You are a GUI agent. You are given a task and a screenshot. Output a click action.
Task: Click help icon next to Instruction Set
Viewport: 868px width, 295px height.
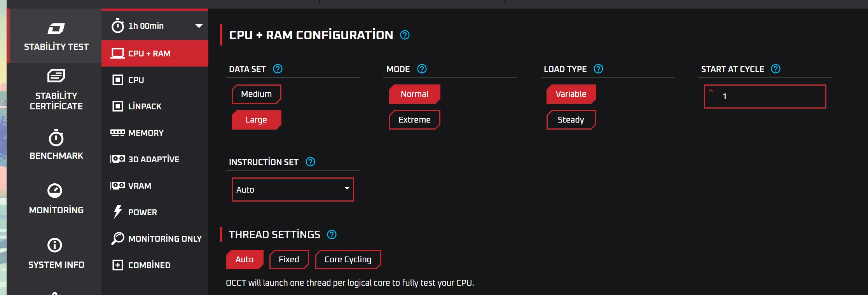pos(310,162)
